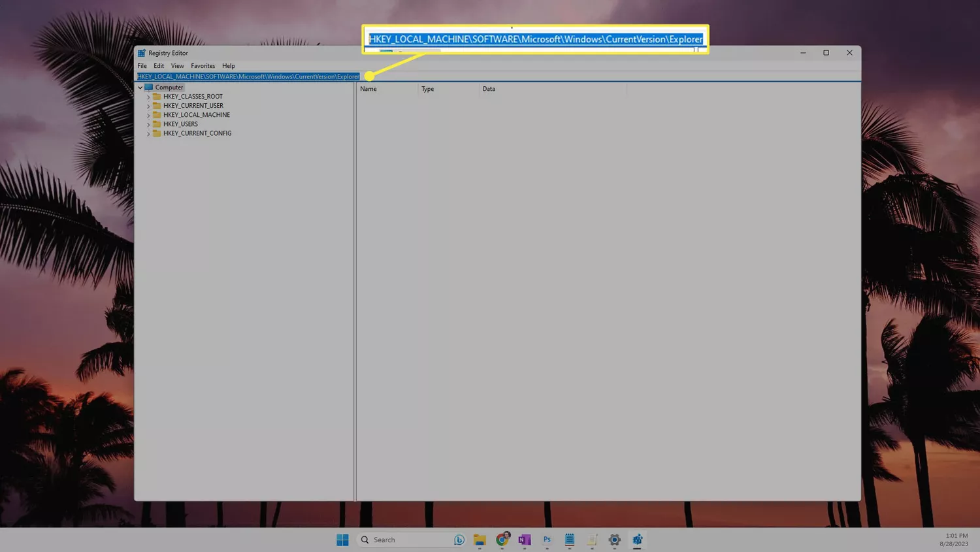Open the clock and date flyout

954,540
